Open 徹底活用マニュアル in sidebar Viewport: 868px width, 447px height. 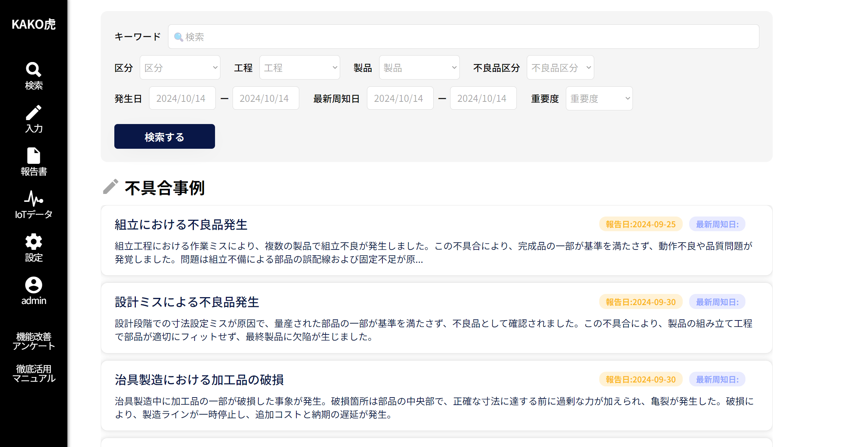coord(33,374)
